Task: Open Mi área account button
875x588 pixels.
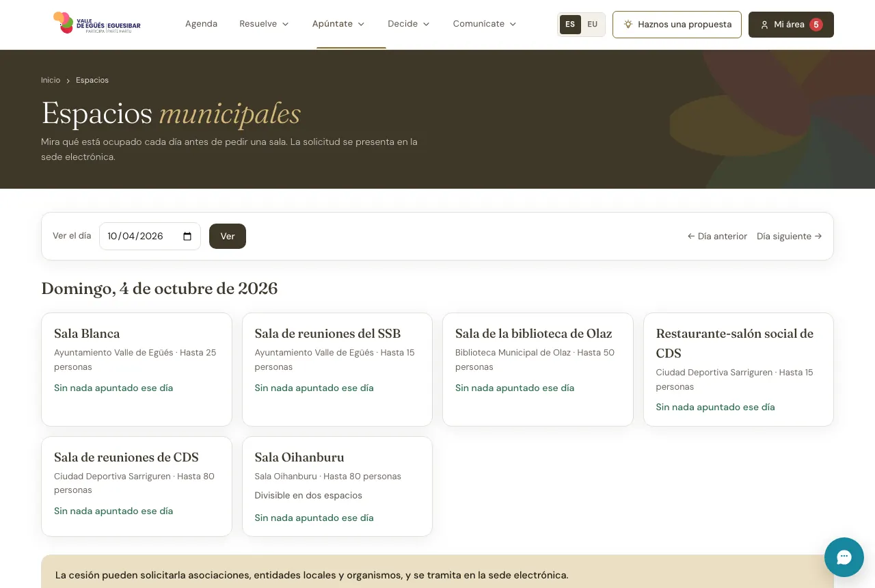Action: [791, 25]
